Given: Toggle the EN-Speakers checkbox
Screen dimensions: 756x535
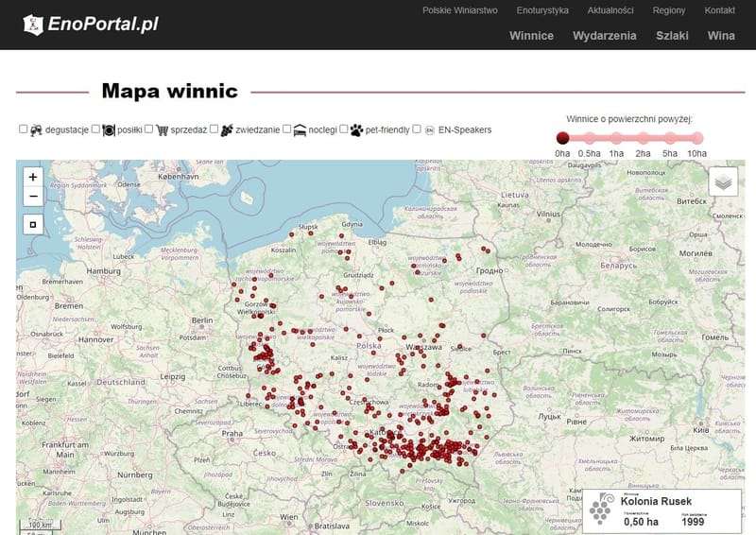Looking at the screenshot, I should click(x=417, y=129).
